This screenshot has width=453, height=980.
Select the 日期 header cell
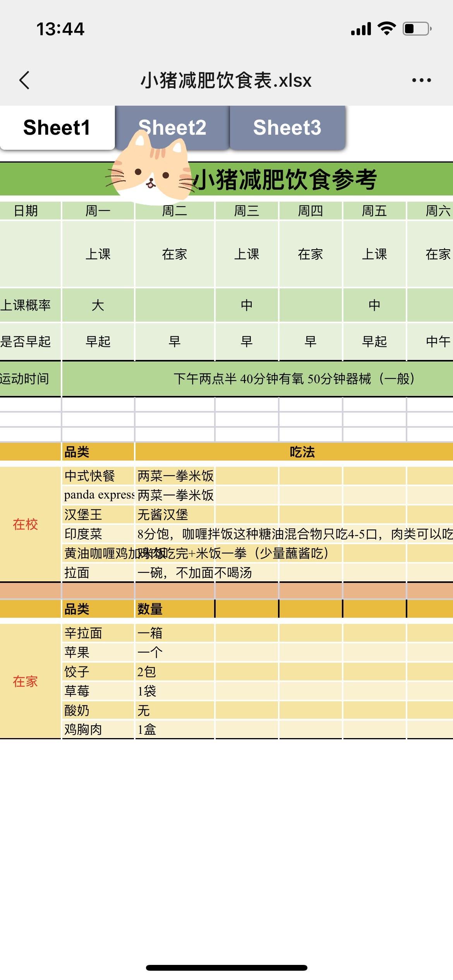30,211
